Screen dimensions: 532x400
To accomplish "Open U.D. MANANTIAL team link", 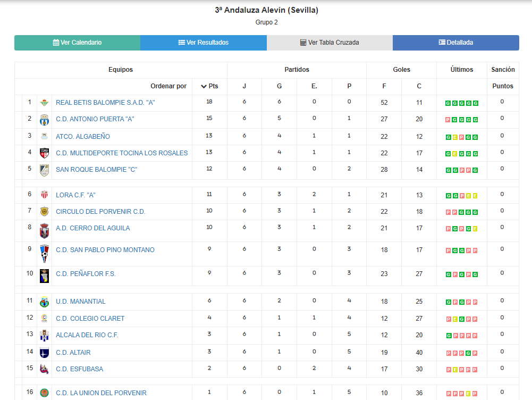I will [x=81, y=302].
